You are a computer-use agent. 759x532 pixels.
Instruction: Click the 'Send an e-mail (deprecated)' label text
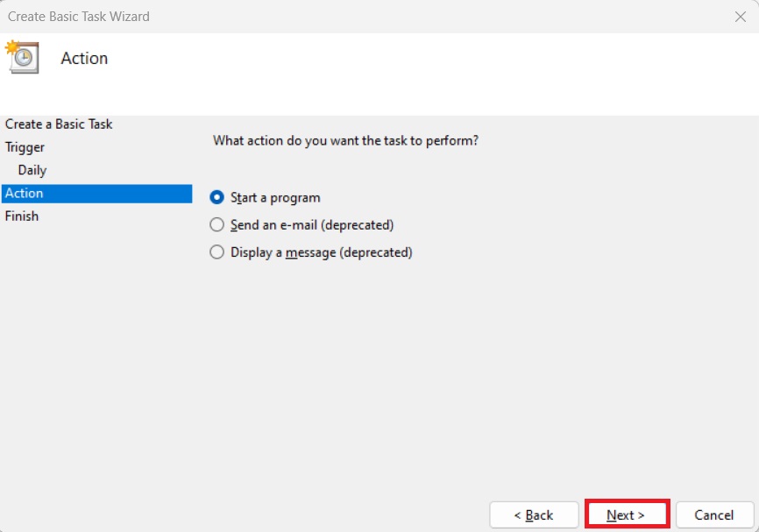pos(312,225)
